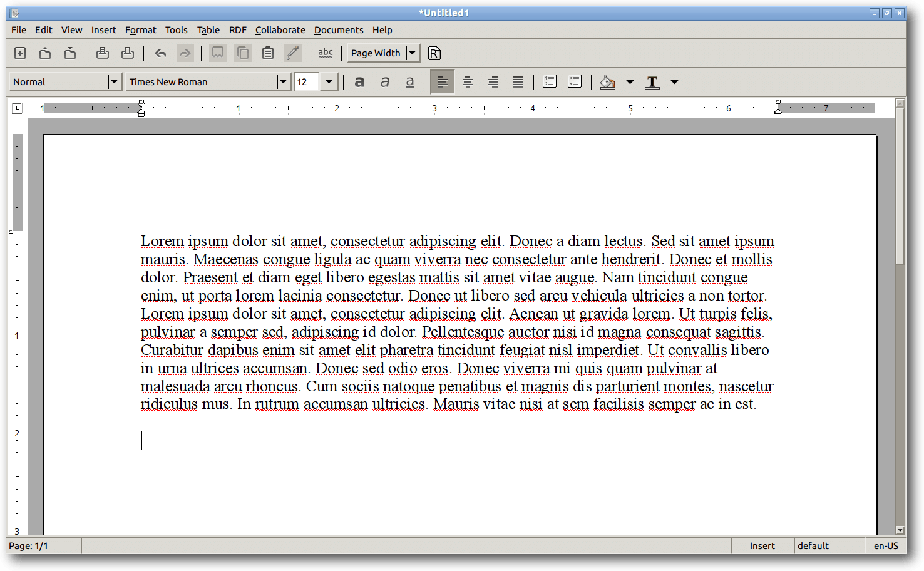
Task: Open the Collaborate menu
Action: coord(280,30)
